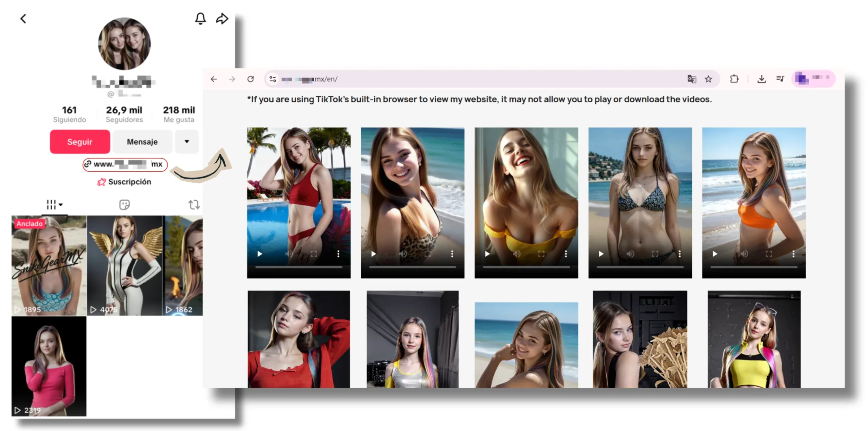Open the three-dot menu on the first video
Image resolution: width=868 pixels, height=431 pixels.
338,254
